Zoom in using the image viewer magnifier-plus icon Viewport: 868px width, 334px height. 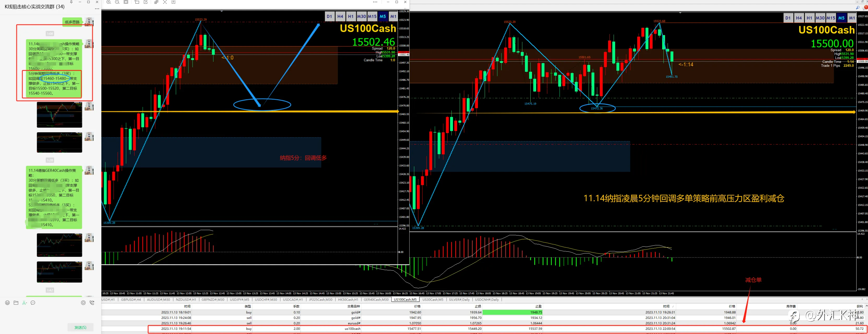(109, 2)
